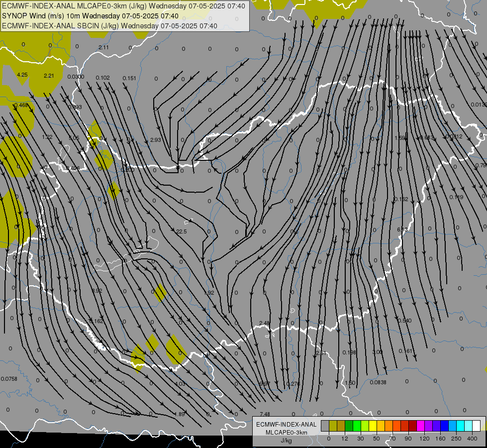Click the 7.48 grid value

[265, 414]
